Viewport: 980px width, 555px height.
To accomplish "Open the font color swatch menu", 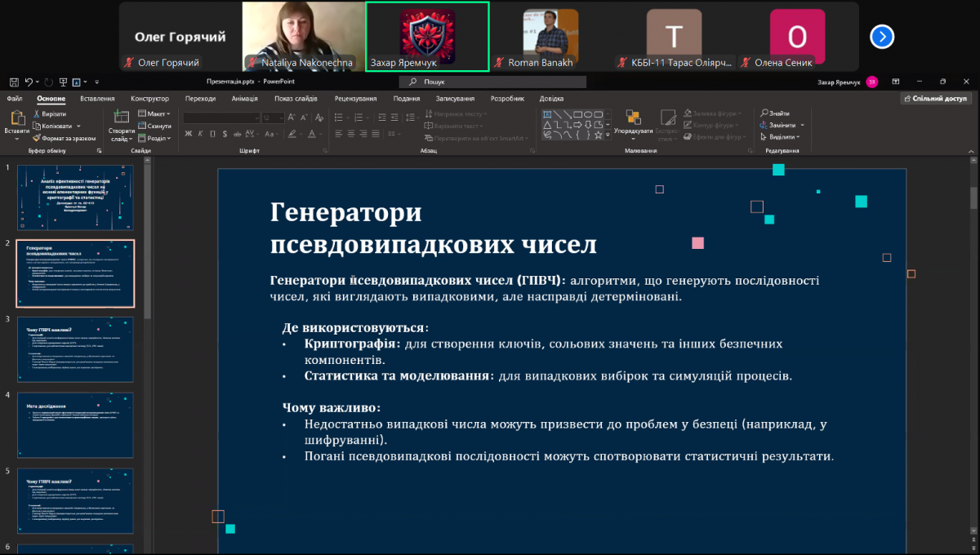I will (x=320, y=135).
